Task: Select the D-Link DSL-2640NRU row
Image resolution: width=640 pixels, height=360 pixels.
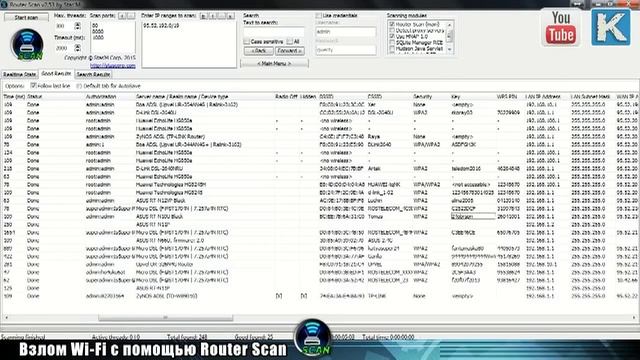Action: tap(320, 169)
